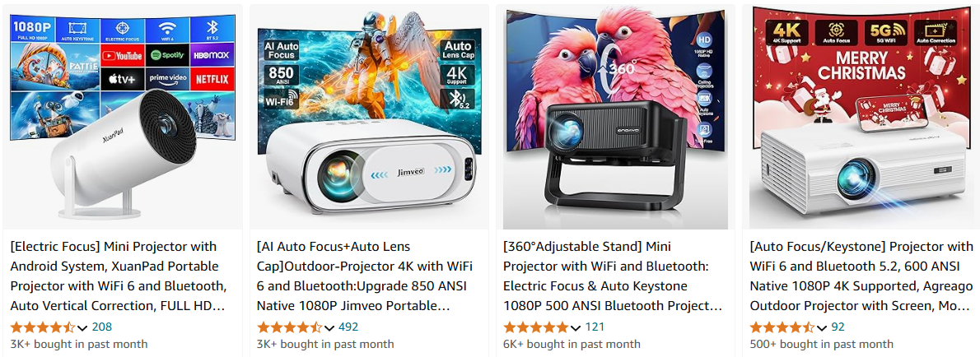Image resolution: width=980 pixels, height=357 pixels.
Task: Expand rating chevron for Agreago projector
Action: coord(821,327)
